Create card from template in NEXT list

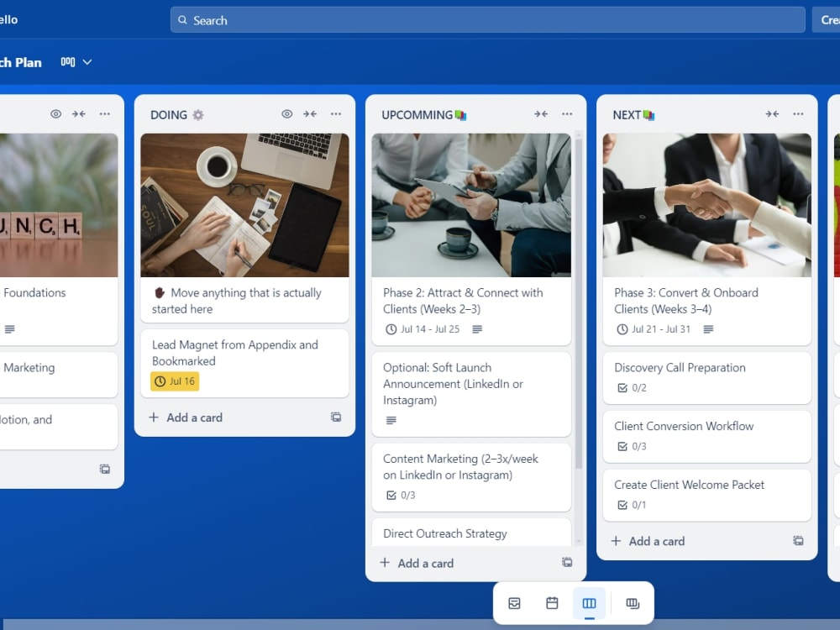tap(798, 540)
